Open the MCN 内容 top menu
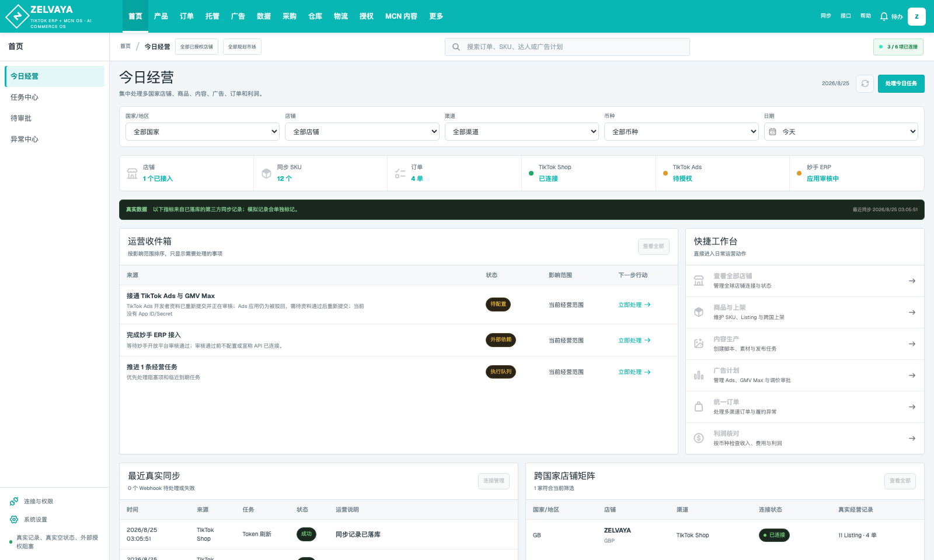Image resolution: width=934 pixels, height=560 pixels. [x=401, y=16]
